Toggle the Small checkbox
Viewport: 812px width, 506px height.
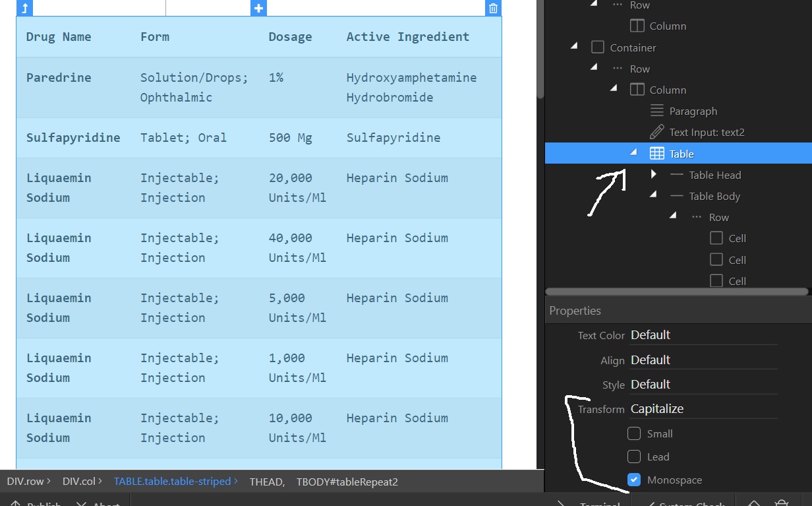(634, 433)
